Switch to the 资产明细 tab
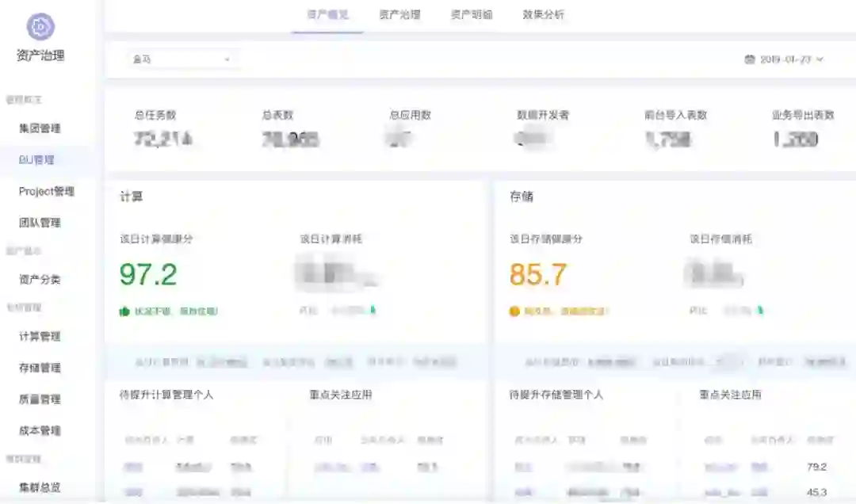This screenshot has width=856, height=504. pyautogui.click(x=472, y=15)
